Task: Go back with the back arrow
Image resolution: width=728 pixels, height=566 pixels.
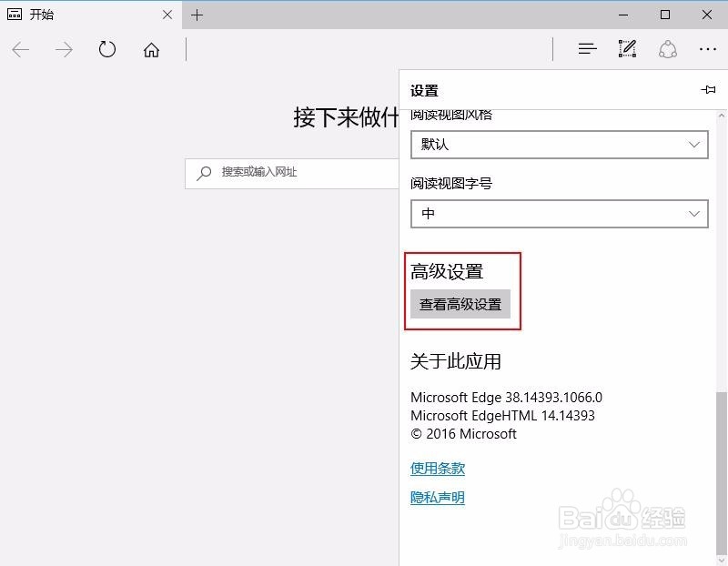Action: pyautogui.click(x=20, y=49)
